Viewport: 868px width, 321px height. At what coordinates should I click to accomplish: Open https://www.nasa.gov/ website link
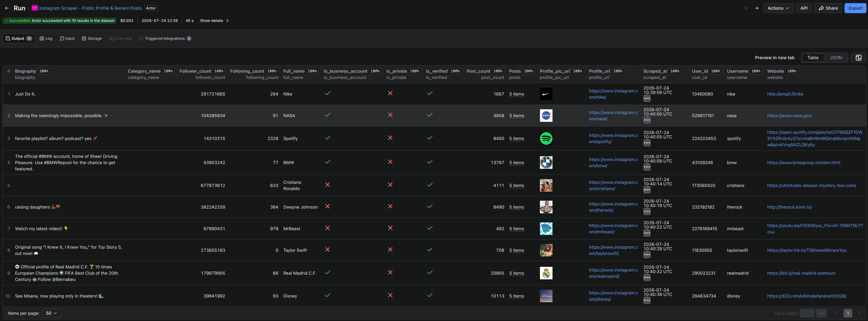[x=789, y=115]
